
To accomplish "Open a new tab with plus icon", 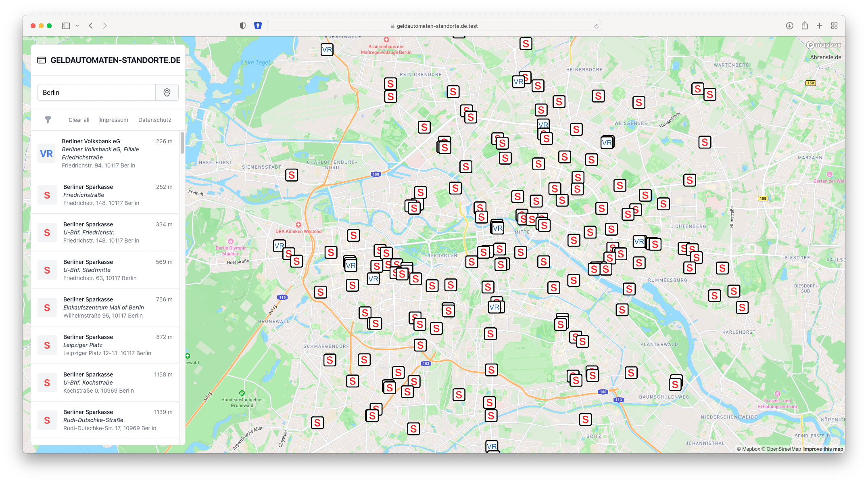I will pyautogui.click(x=820, y=26).
